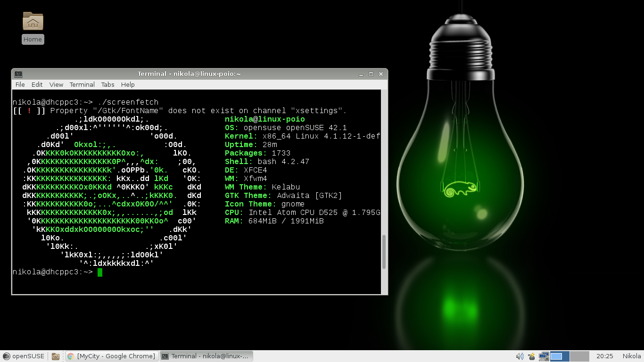Open the Help menu in Terminal
The image size is (644, 362).
point(128,85)
